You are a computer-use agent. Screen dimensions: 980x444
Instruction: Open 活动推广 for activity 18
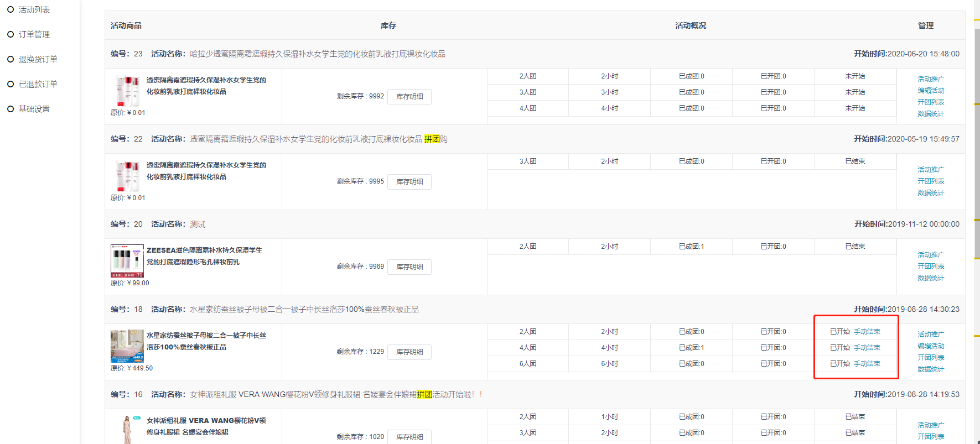pos(931,334)
